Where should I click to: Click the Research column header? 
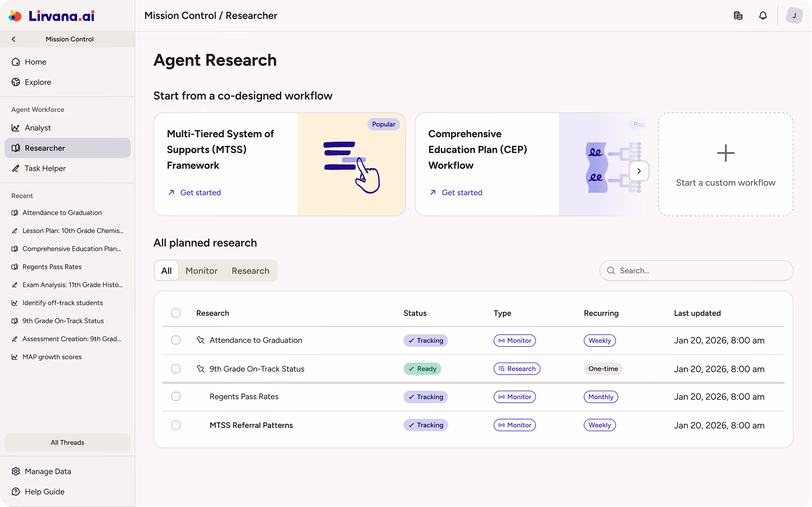[213, 313]
